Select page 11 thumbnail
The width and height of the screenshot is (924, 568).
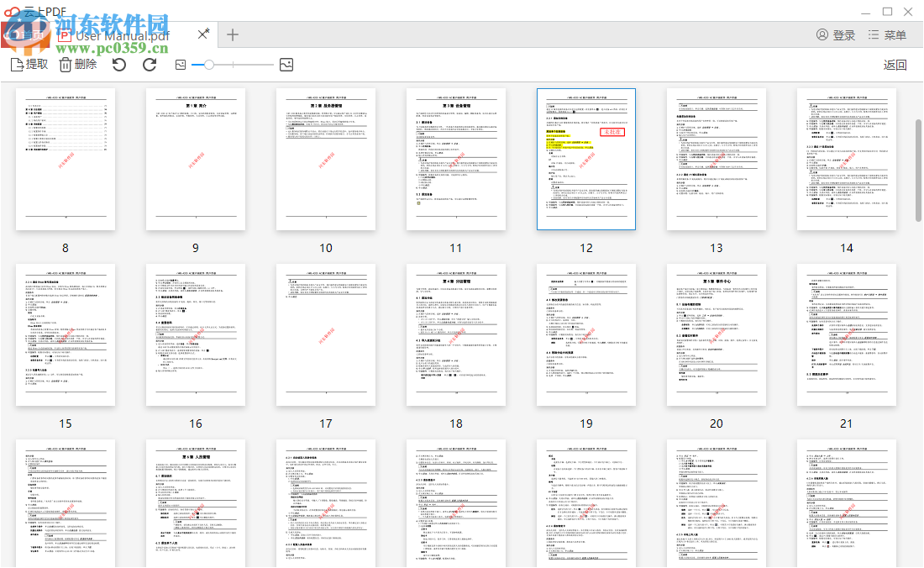point(456,159)
